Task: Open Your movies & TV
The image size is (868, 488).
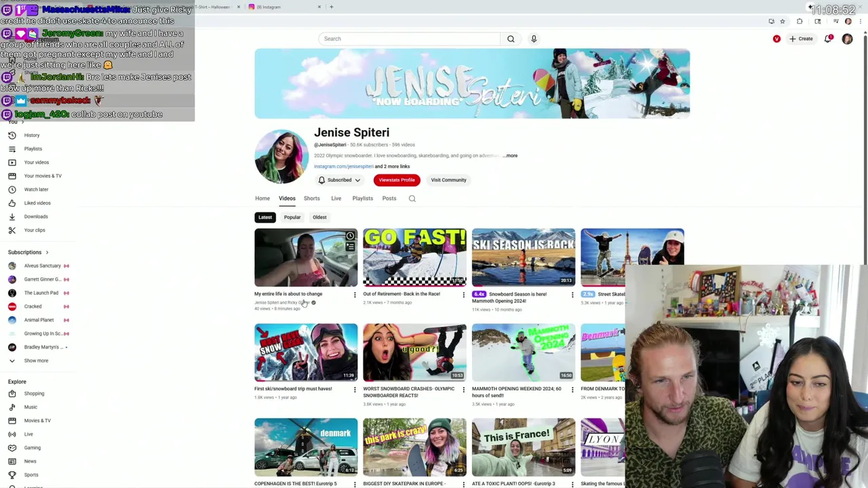Action: (x=42, y=176)
